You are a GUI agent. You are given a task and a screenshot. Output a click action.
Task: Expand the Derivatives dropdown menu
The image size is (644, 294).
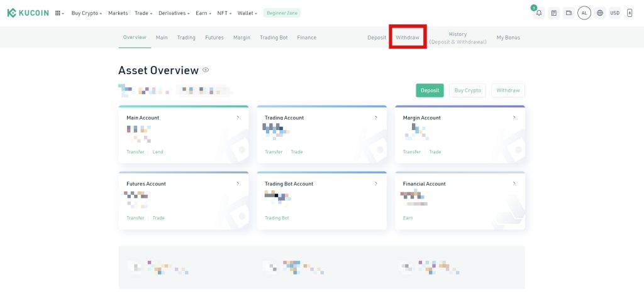coord(174,13)
